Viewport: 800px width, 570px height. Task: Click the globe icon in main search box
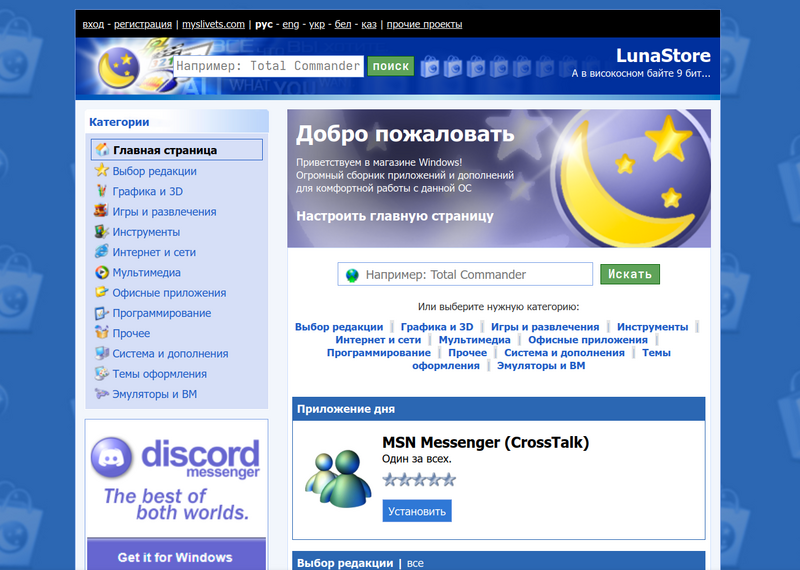click(x=352, y=275)
